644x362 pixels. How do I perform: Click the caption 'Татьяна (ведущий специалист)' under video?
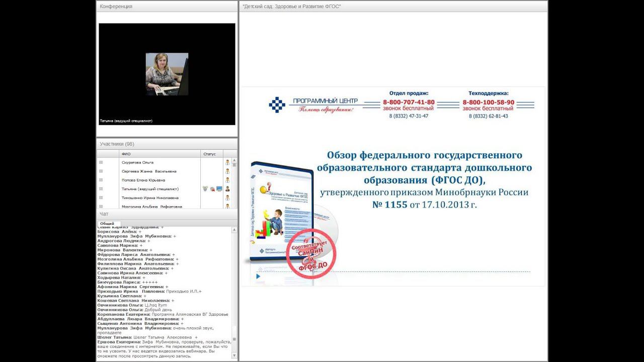click(x=126, y=121)
